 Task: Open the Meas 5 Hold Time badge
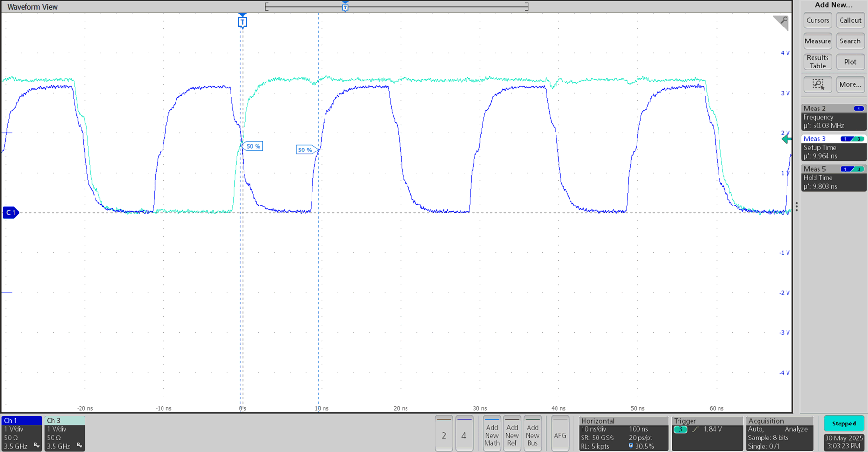pos(833,178)
